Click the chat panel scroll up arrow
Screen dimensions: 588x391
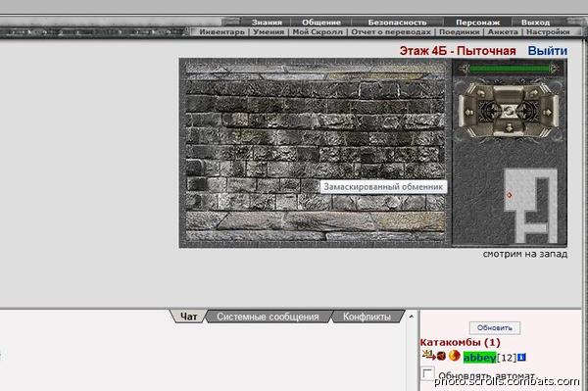412,317
